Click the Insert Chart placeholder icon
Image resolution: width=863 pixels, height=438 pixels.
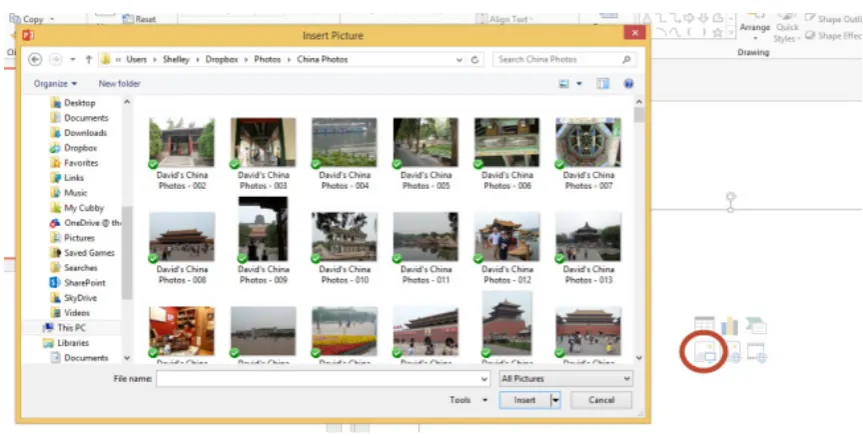(730, 326)
